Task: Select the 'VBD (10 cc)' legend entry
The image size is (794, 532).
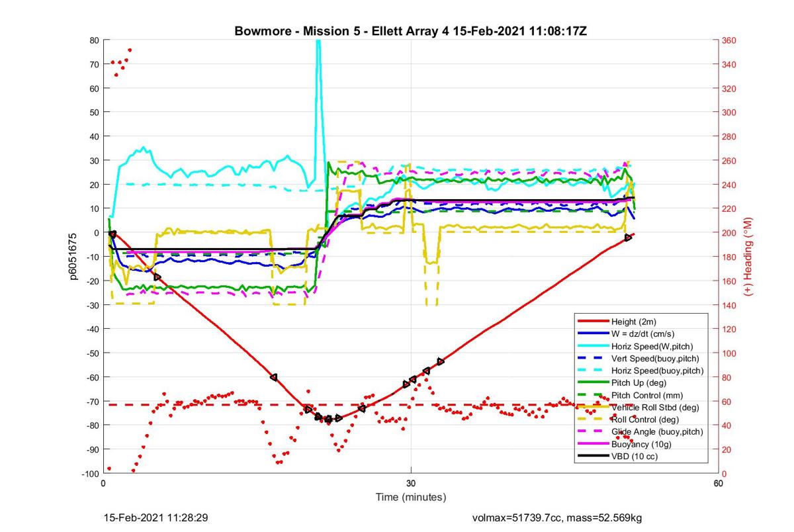Action: pyautogui.click(x=635, y=457)
